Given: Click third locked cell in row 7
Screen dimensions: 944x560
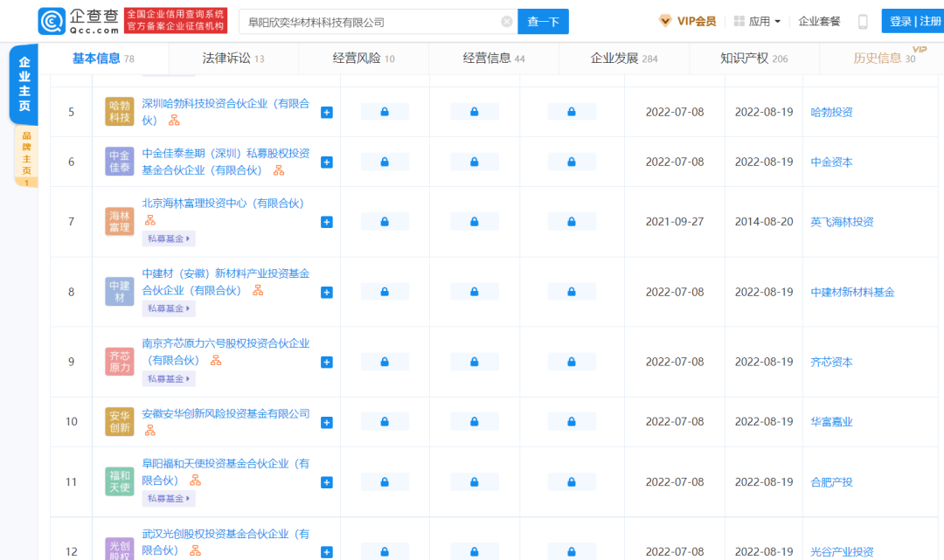Looking at the screenshot, I should click(572, 222).
